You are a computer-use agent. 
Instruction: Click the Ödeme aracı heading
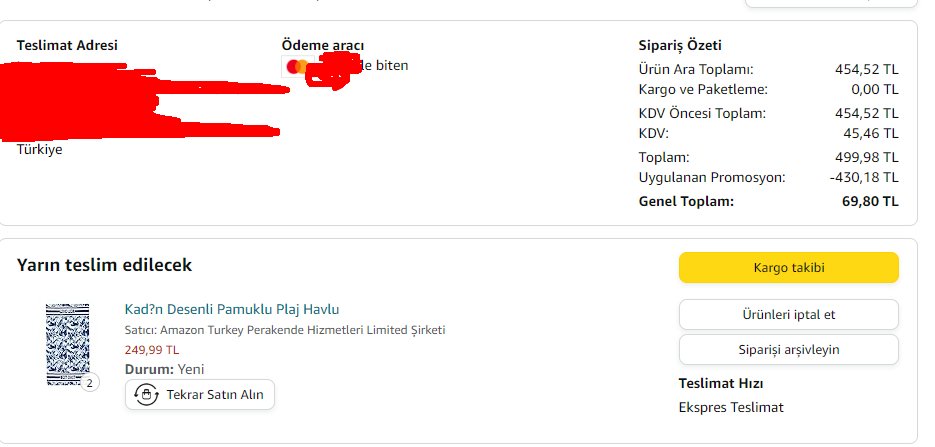322,45
